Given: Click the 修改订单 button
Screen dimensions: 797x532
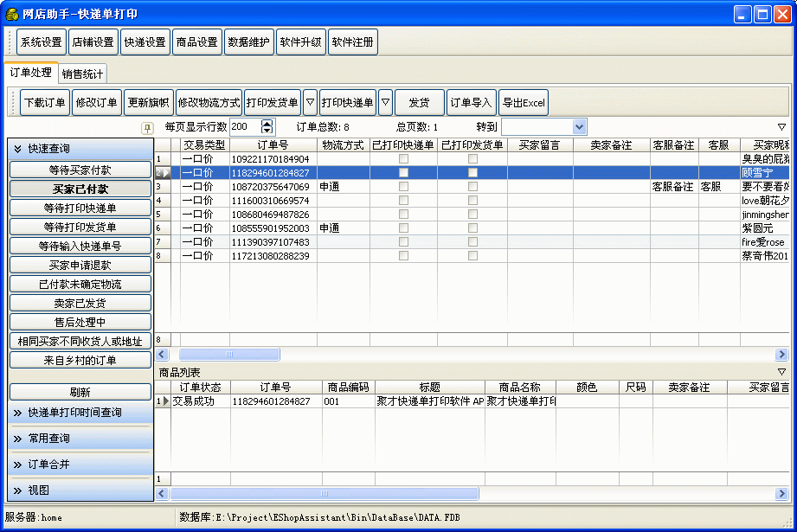Looking at the screenshot, I should (97, 103).
